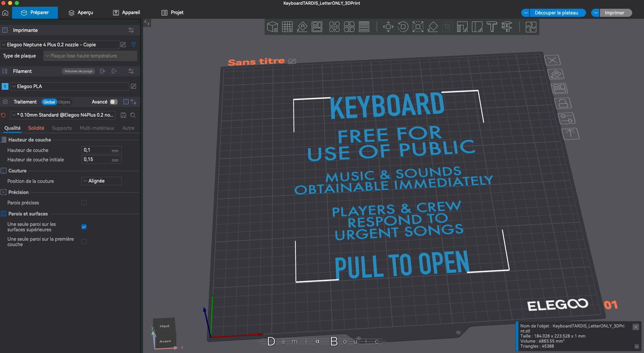644x353 pixels.
Task: Click the Découper le plateau button
Action: tap(556, 13)
